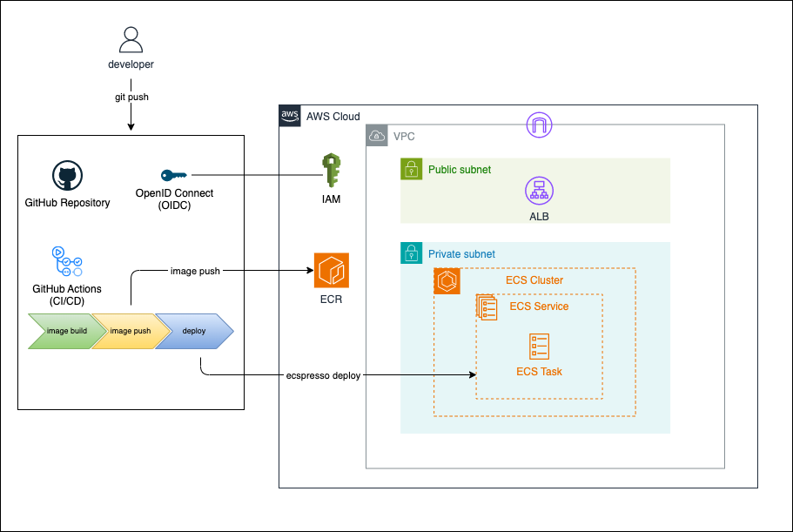Click the purple internet gateway icon

[x=540, y=125]
